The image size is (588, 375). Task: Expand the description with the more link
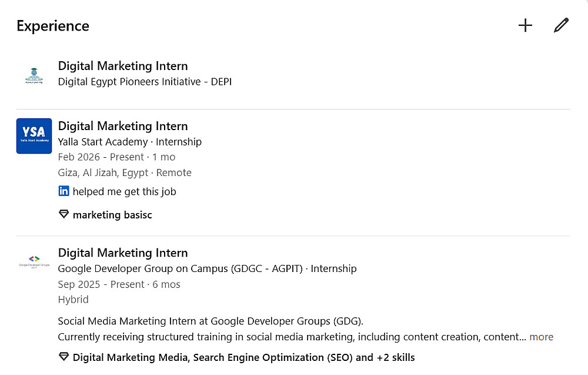tap(541, 337)
